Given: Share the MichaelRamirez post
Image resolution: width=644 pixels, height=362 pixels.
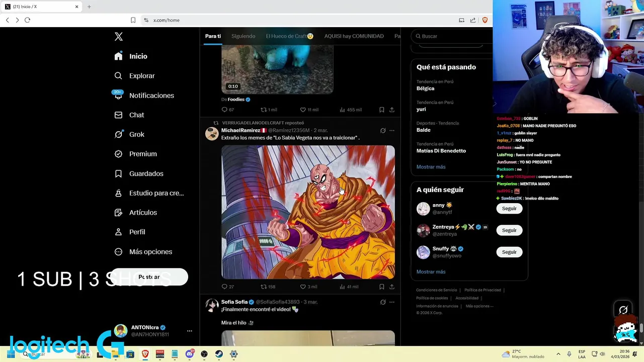Looking at the screenshot, I should click(x=392, y=287).
